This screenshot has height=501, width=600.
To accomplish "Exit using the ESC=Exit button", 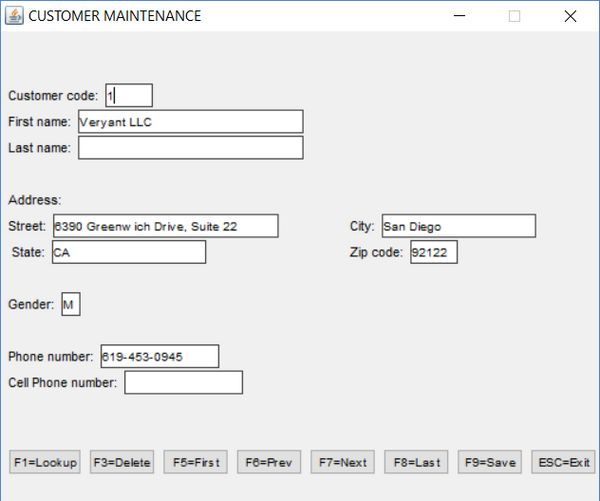I will 564,462.
